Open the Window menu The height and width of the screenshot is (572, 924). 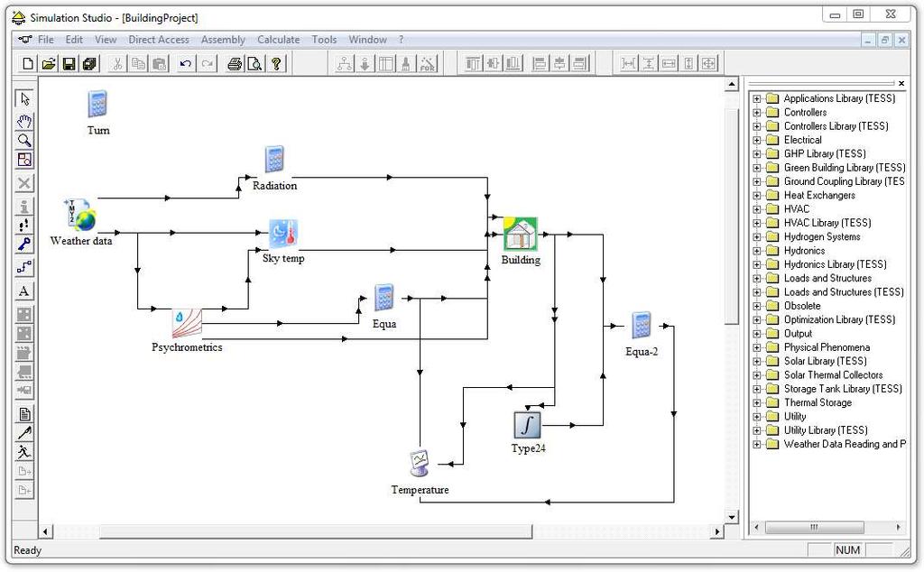(x=368, y=40)
